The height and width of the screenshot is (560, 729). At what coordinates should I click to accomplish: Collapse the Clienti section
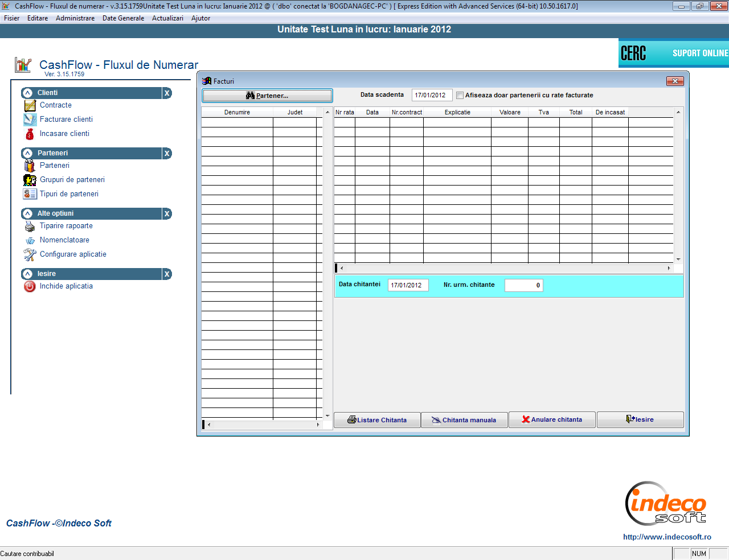point(27,93)
